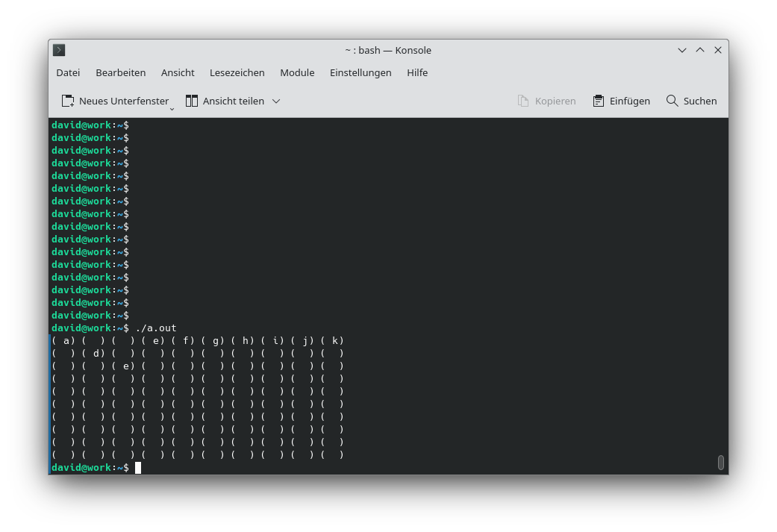Open the Module menu

pos(297,72)
